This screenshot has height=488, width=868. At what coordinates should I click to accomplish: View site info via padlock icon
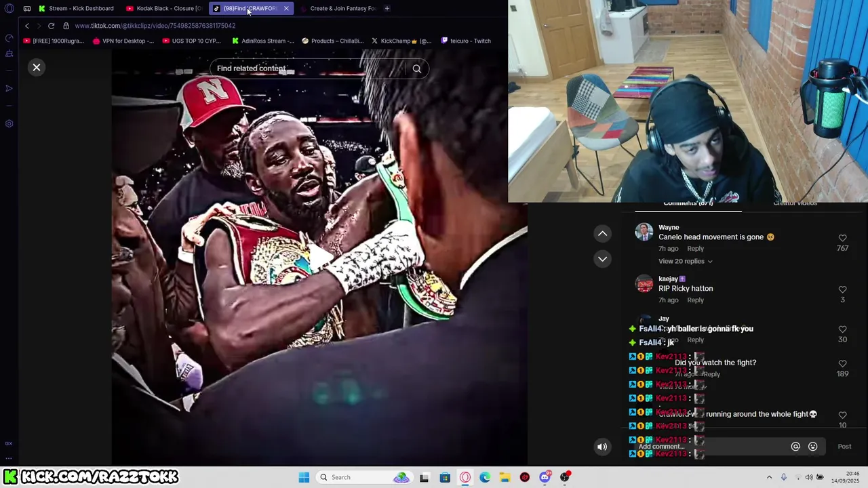tap(66, 26)
